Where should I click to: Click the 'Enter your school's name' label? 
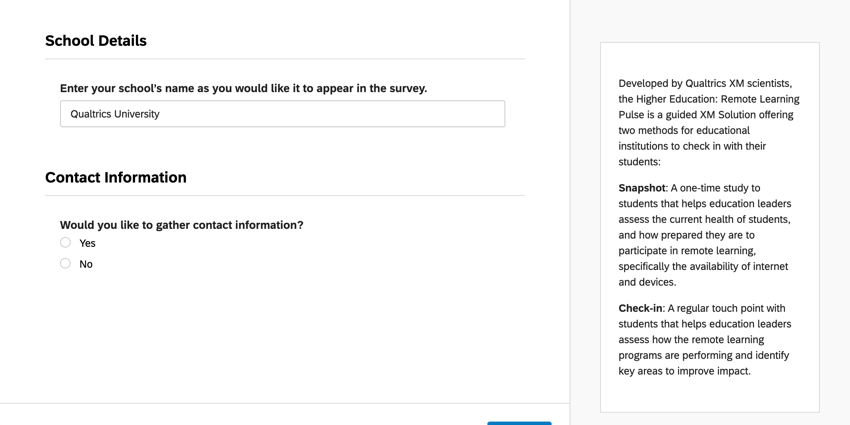[x=243, y=88]
